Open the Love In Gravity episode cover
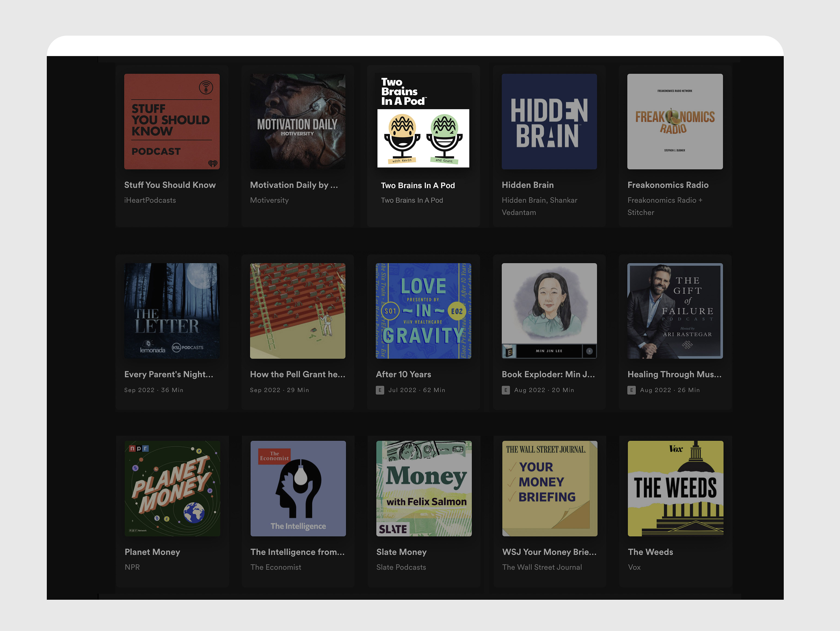840x631 pixels. (423, 311)
